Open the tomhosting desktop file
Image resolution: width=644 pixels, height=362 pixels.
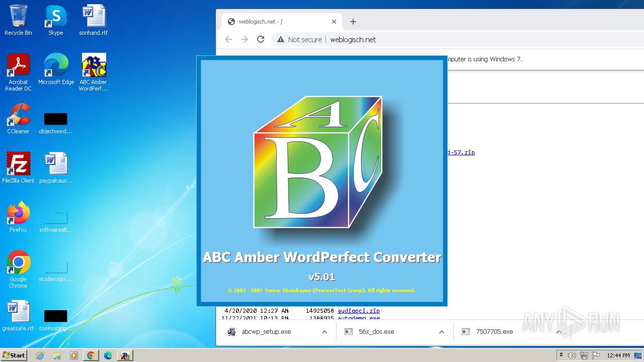pyautogui.click(x=55, y=320)
